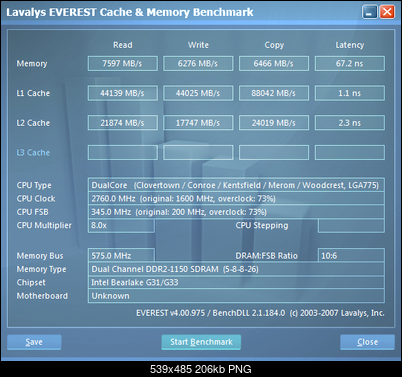This screenshot has height=377, width=402.
Task: Select L1 Cache Write 44025 MB/s
Action: click(198, 93)
